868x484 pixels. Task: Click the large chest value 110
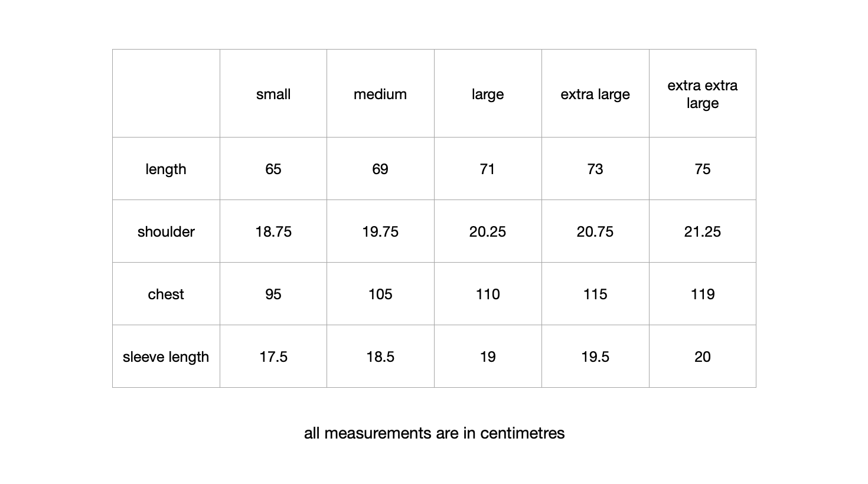pyautogui.click(x=488, y=295)
